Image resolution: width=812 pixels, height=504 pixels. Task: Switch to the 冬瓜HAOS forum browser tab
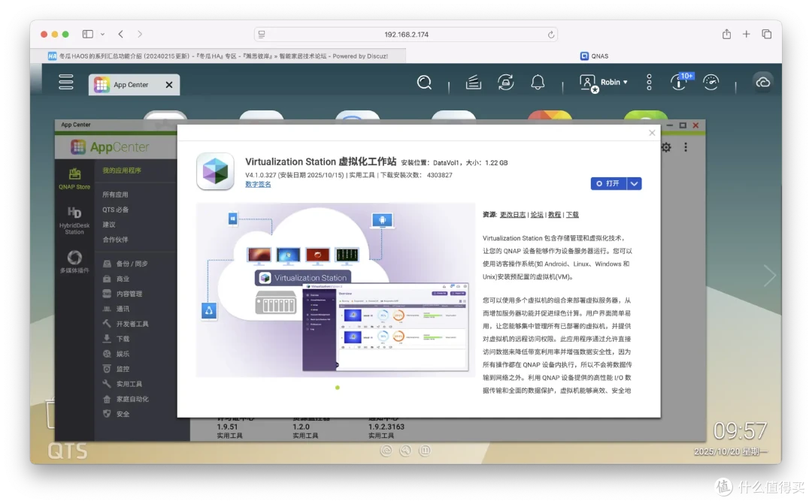[x=218, y=56]
